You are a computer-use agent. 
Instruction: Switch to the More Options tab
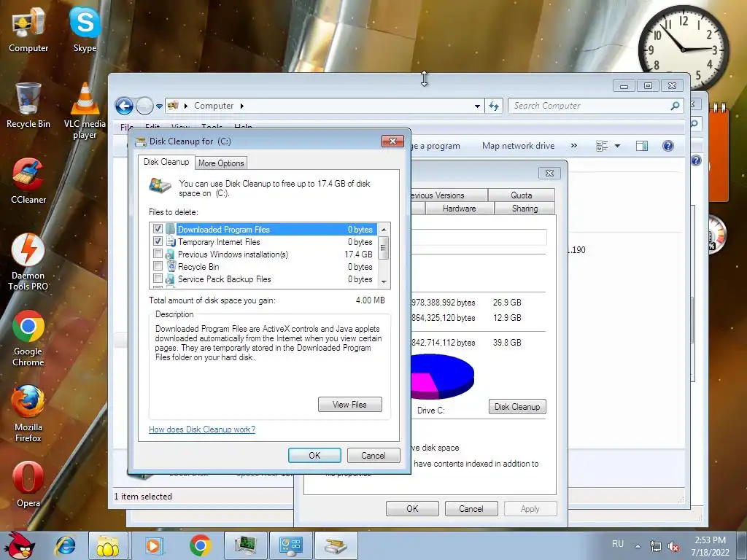coord(221,163)
